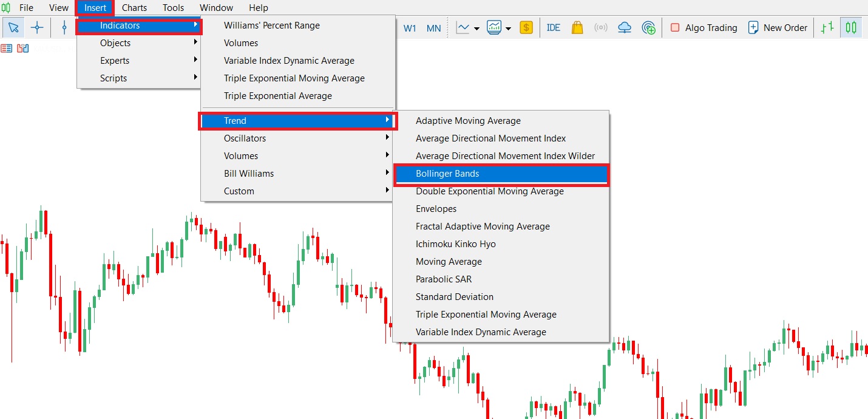
Task: Open the cloud hosting icon
Action: 625,27
